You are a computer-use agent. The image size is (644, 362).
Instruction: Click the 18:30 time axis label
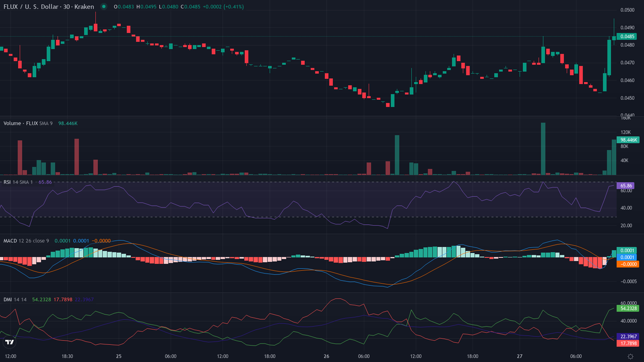[x=67, y=356]
